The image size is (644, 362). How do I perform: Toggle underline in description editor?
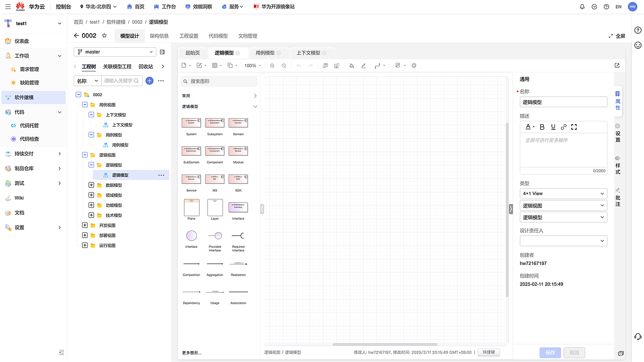tap(553, 127)
